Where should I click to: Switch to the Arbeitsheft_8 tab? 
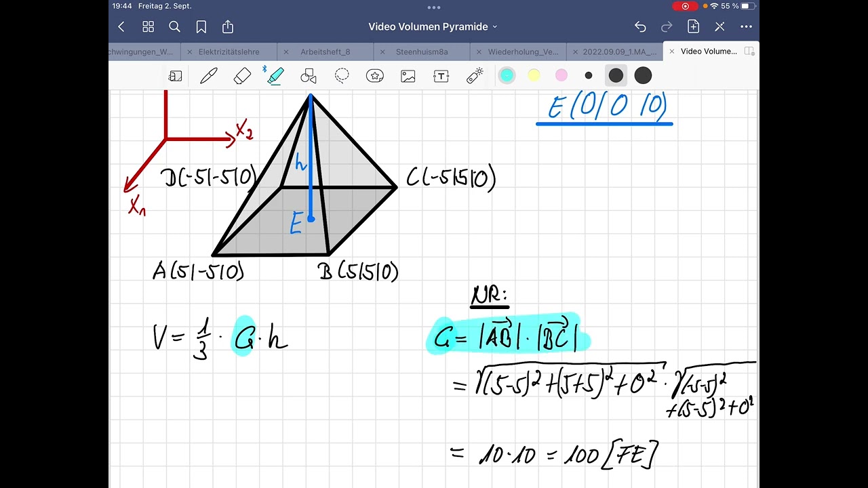click(325, 52)
